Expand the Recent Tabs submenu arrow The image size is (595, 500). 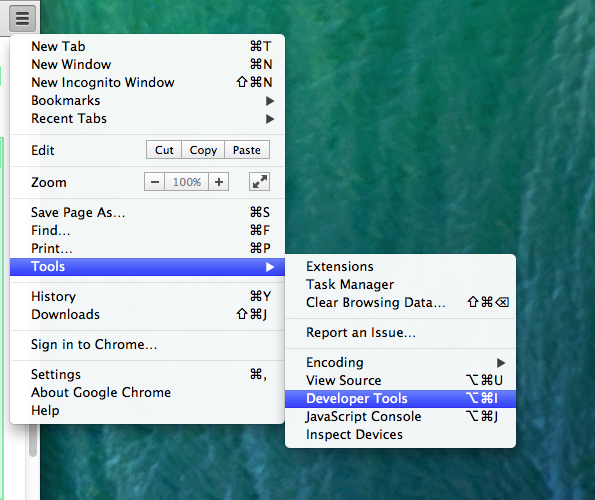point(270,119)
